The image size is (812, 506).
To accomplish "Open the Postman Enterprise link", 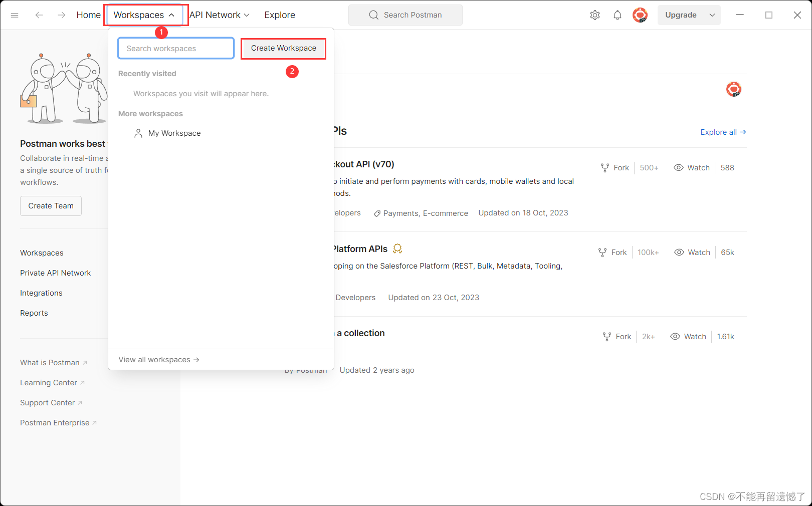I will click(x=58, y=423).
